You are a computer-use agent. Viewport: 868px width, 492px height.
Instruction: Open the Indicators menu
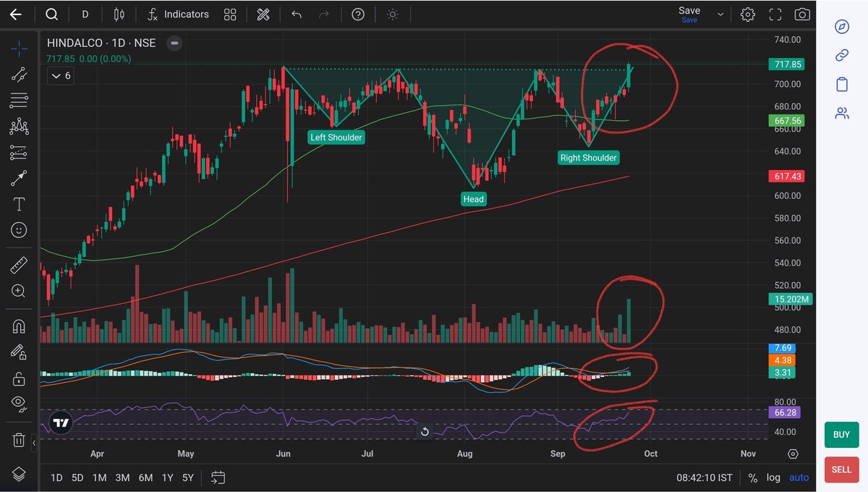tap(178, 14)
